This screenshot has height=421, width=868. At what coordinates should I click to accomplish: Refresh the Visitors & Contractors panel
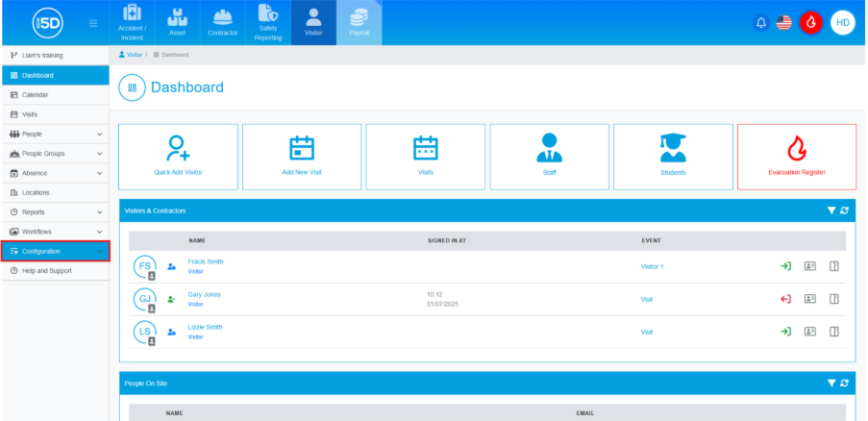844,210
